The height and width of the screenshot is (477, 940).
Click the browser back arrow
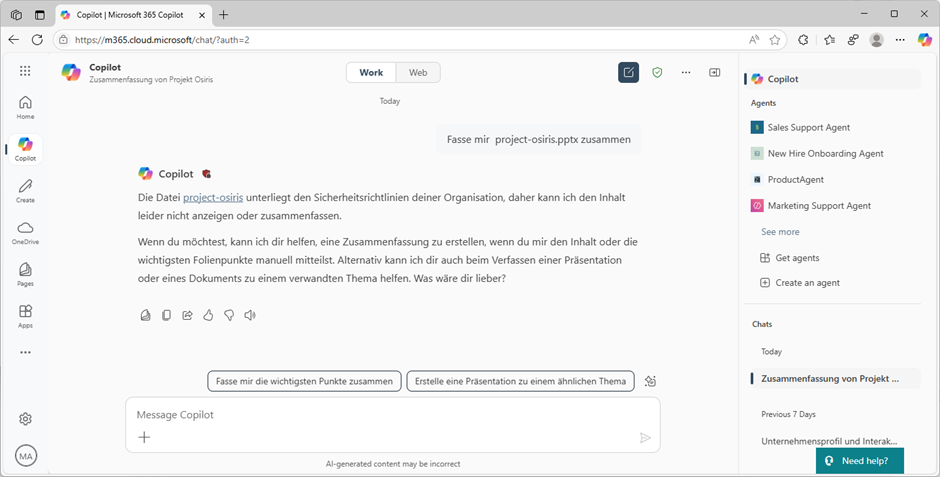(14, 40)
